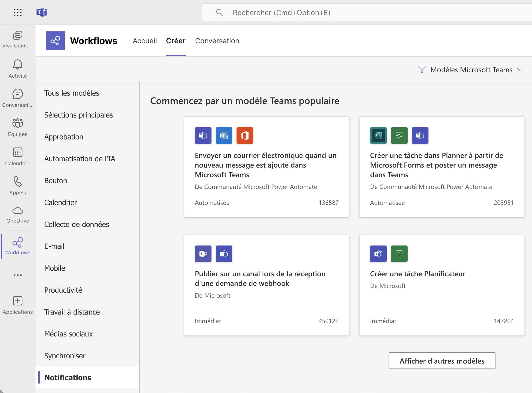Click the Workflows title text
532x393 pixels.
pyautogui.click(x=94, y=41)
